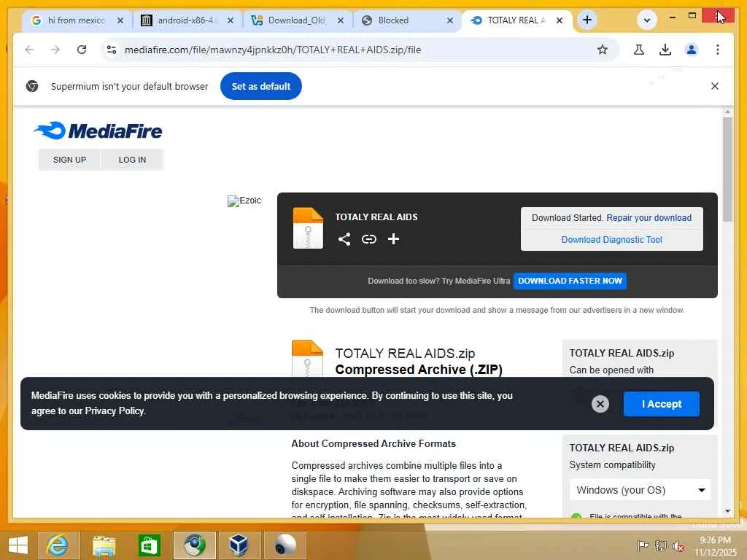This screenshot has width=747, height=560.
Task: Click the browser forward arrow
Action: point(55,50)
